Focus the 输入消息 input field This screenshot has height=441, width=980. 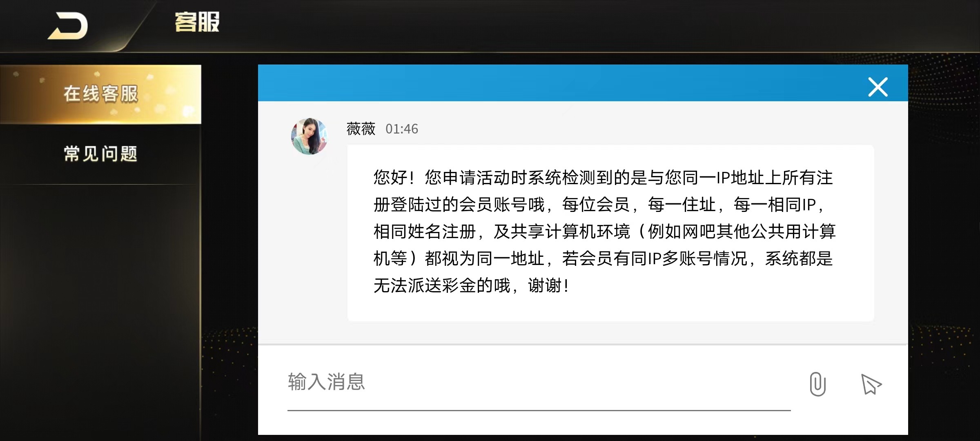[x=539, y=383]
